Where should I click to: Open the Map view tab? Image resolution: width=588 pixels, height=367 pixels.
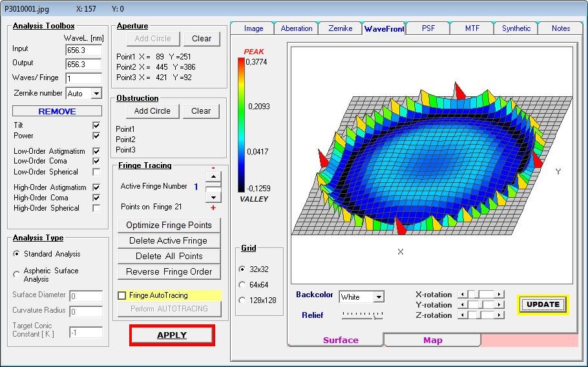(x=432, y=340)
